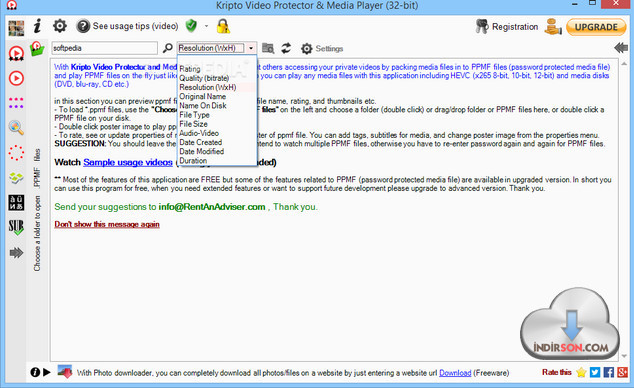Viewport: 634px width, 388px height.
Task: Click the green stacked layers sidebar icon
Action: pos(16,178)
